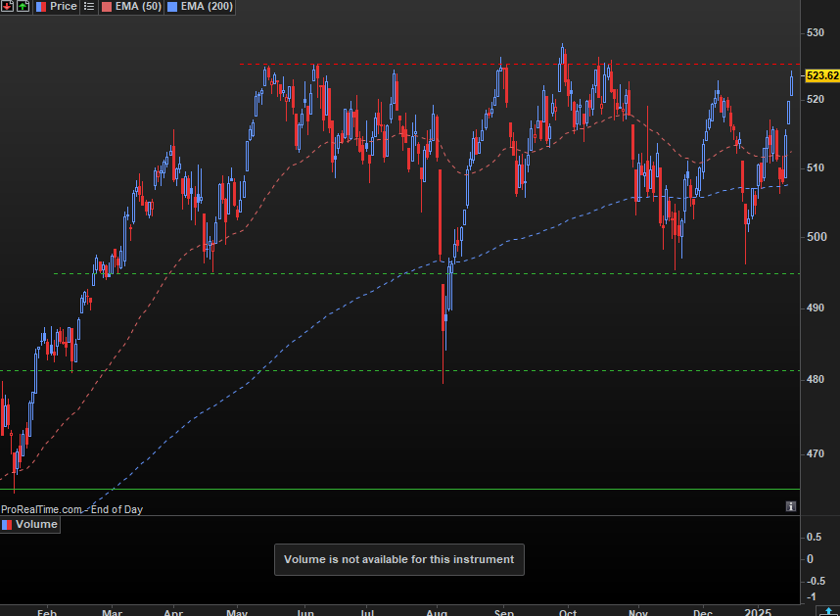
Task: Click the Dec label on time axis
Action: (703, 612)
